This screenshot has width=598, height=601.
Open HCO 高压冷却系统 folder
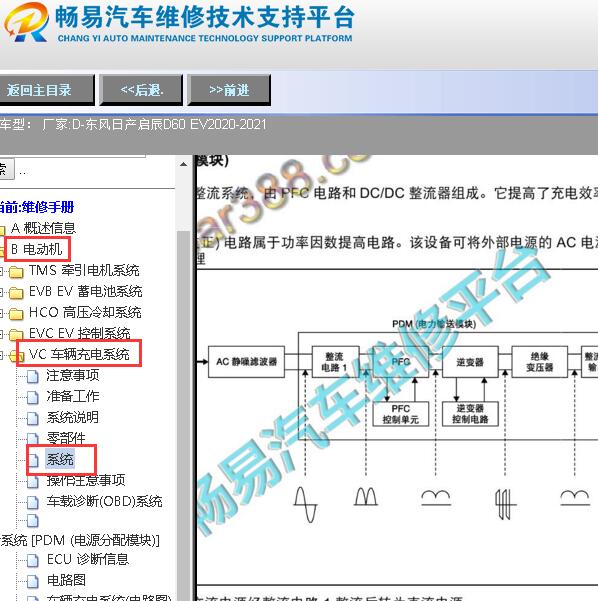click(x=85, y=313)
